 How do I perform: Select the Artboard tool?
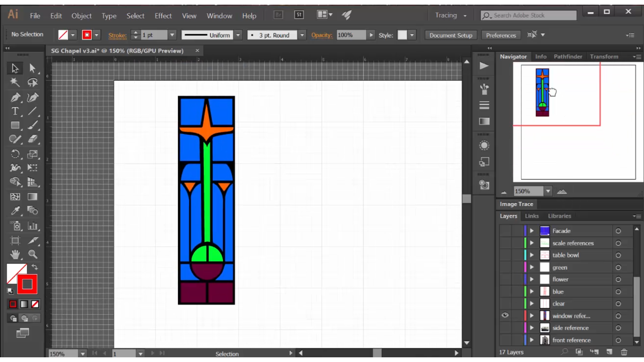coord(15,240)
